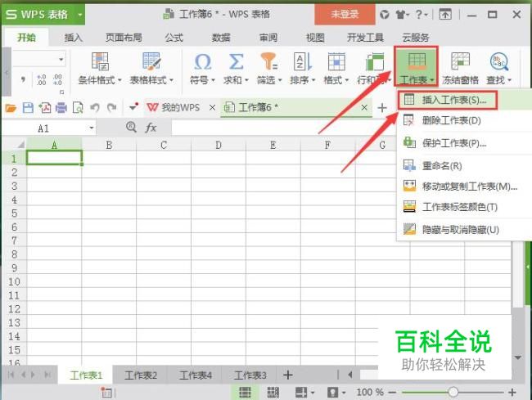
Task: Choose 保护工作表(P)... from the menu
Action: point(465,143)
